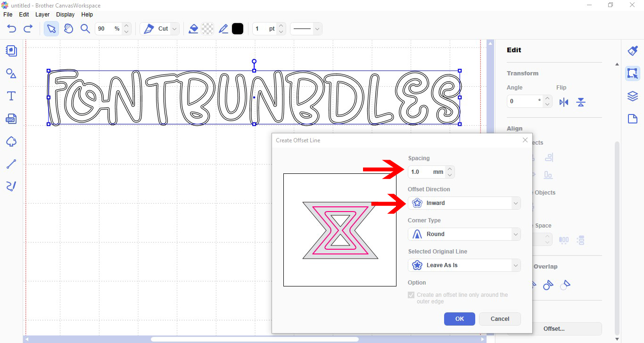
Task: Open the image tracing icon
Action: tap(11, 141)
